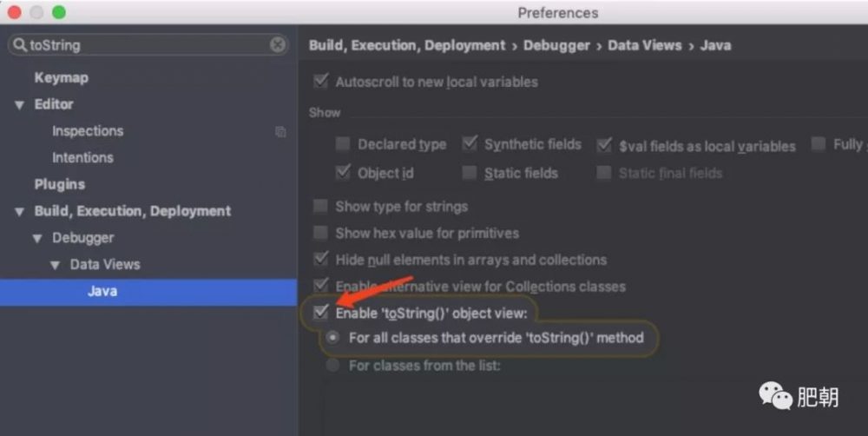Collapse the Editor tree node
868x436 pixels.
coord(19,105)
